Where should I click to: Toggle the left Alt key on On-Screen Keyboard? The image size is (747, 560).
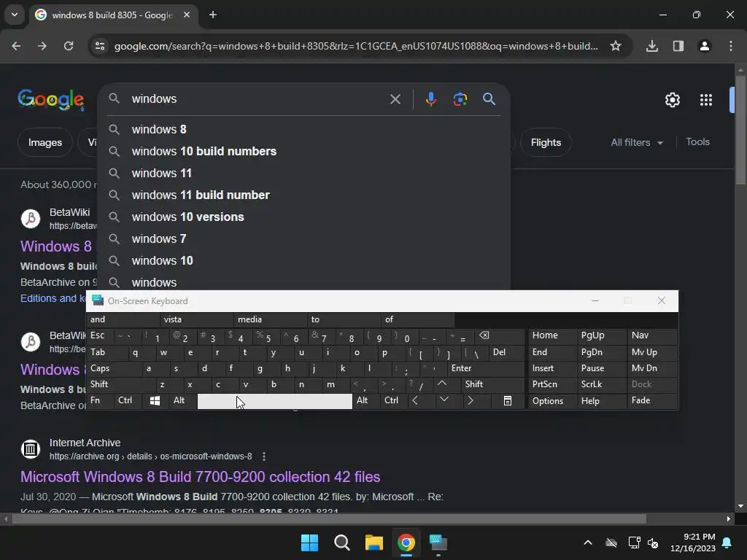click(x=183, y=401)
